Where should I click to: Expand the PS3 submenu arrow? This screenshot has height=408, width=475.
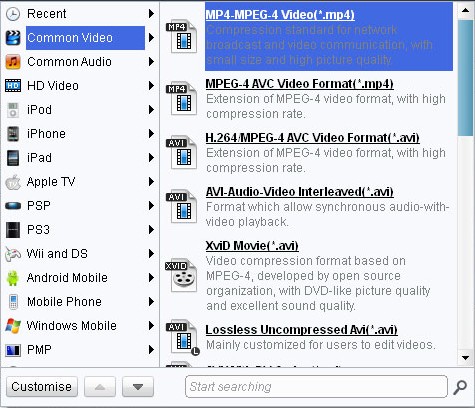pos(151,230)
